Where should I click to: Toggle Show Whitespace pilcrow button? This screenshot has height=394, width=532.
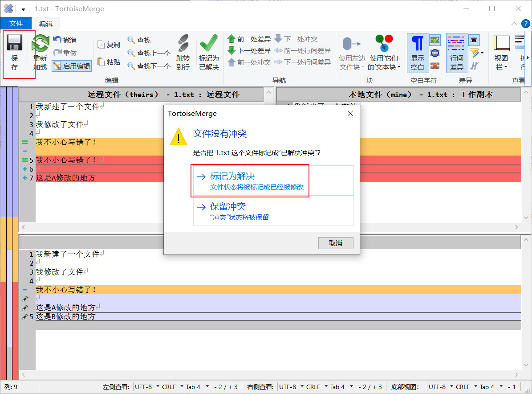(418, 53)
